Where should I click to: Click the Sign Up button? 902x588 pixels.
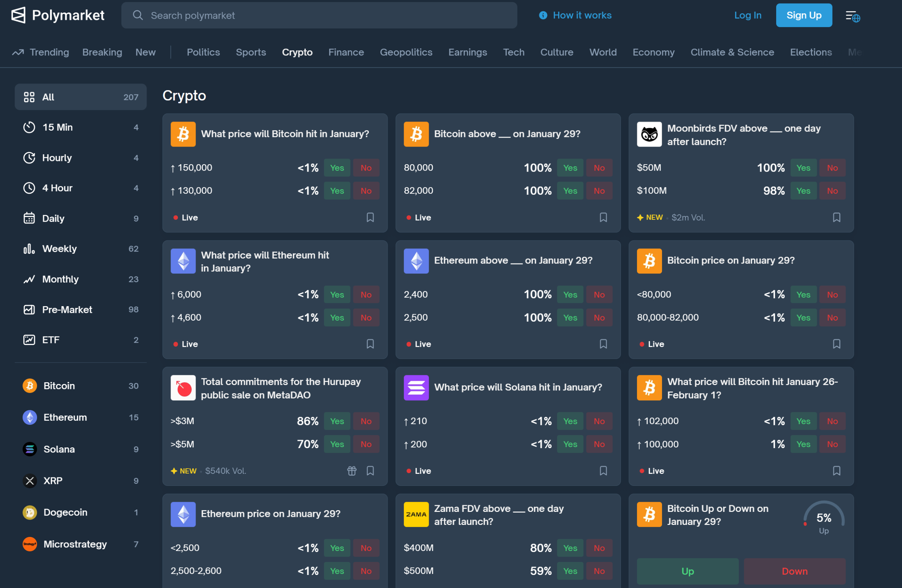point(804,15)
